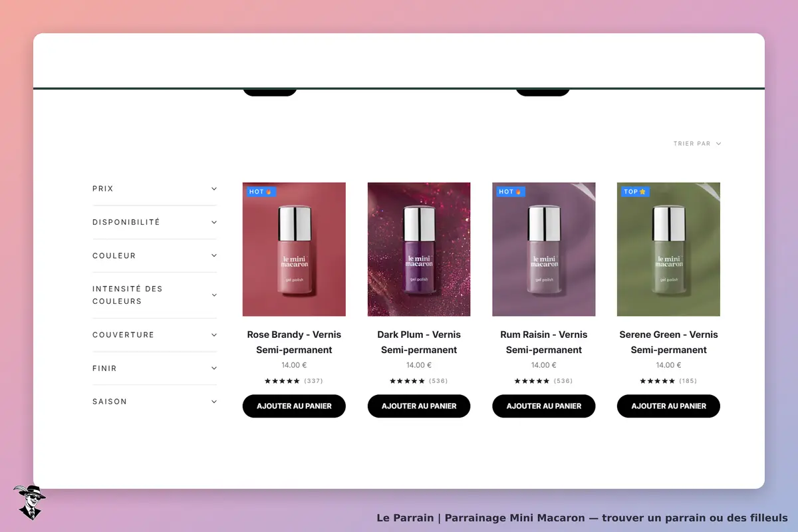
Task: Open the Serene Green product image
Action: pos(668,249)
